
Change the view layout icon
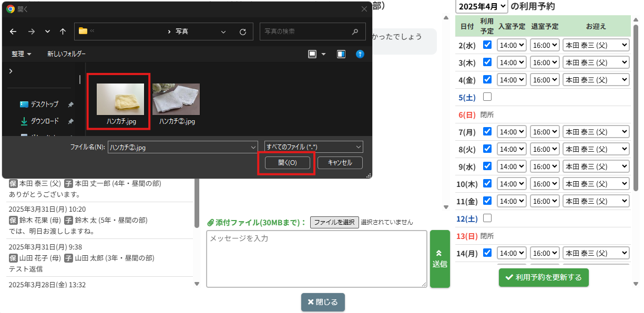point(312,54)
